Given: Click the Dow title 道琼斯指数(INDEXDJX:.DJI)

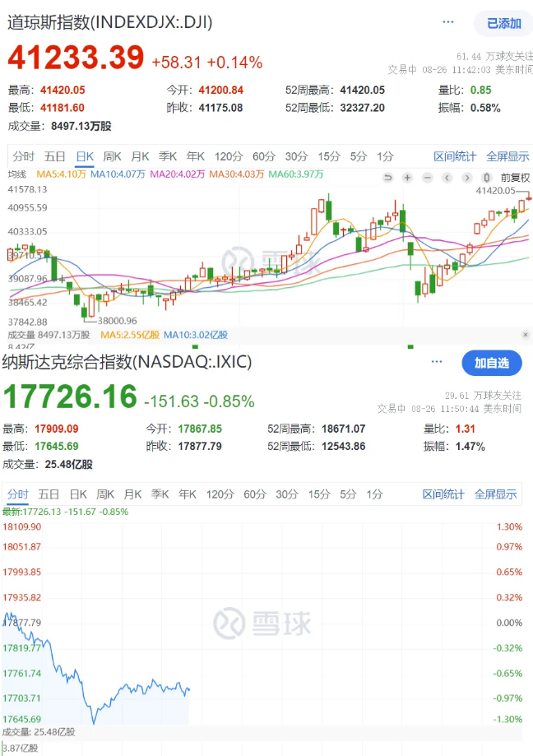Looking at the screenshot, I should [x=110, y=23].
